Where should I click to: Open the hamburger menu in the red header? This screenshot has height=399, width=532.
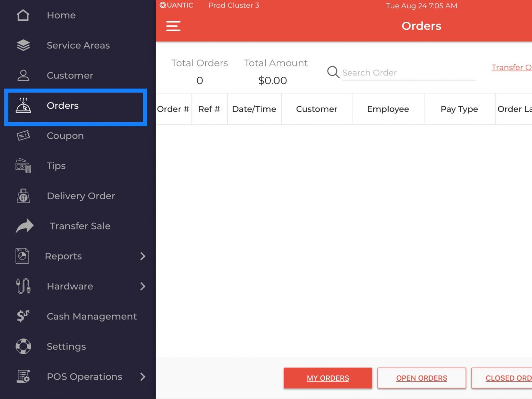click(x=173, y=26)
